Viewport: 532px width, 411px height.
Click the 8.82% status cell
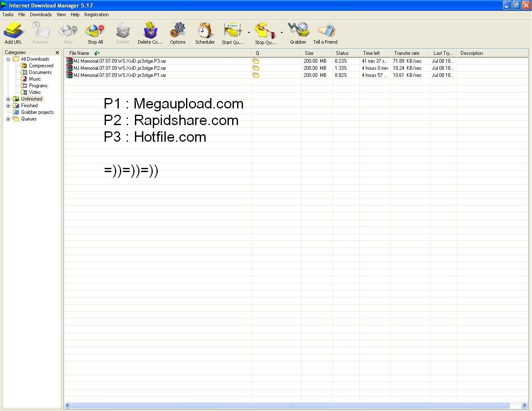(x=341, y=75)
